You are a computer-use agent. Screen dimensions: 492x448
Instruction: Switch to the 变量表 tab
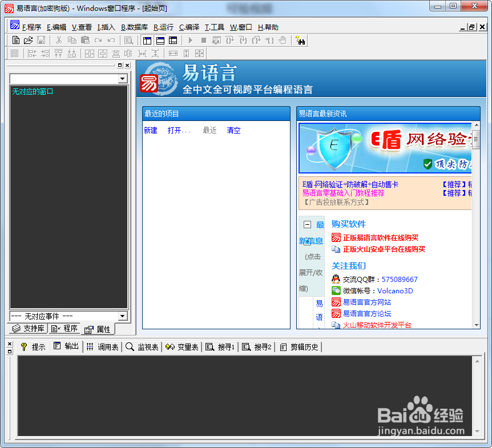click(x=182, y=347)
